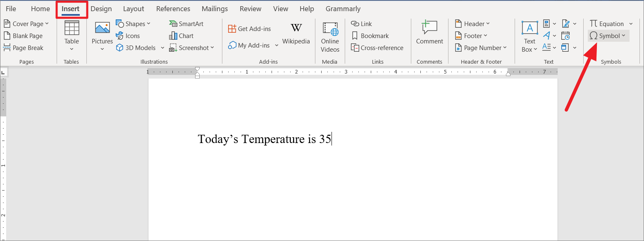644x241 pixels.
Task: Insert a WordArt text style
Action: (547, 36)
